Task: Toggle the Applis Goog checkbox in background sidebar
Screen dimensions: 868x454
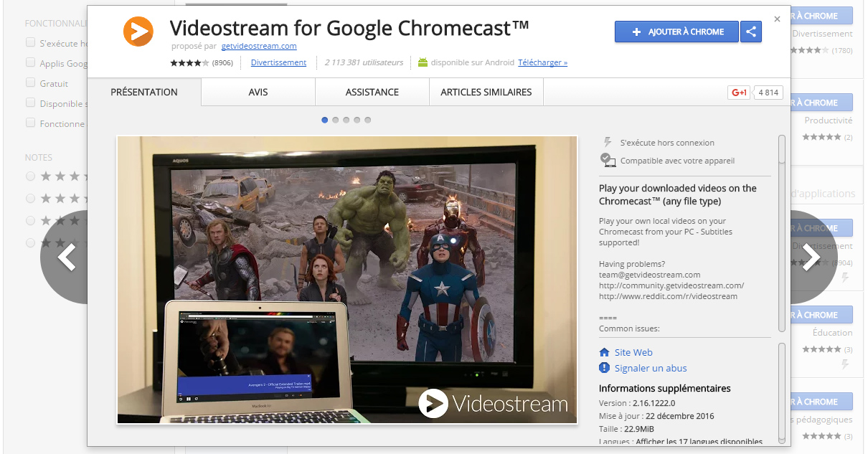Action: [30, 62]
